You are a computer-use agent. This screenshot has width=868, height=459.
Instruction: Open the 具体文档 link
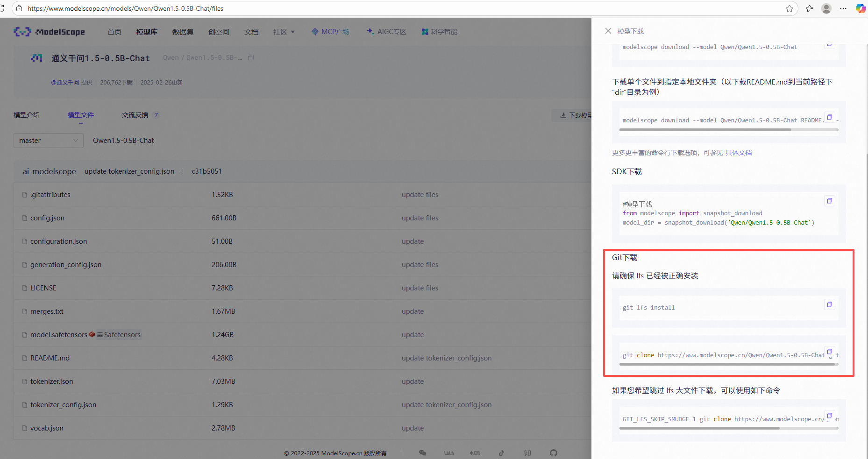click(x=739, y=153)
